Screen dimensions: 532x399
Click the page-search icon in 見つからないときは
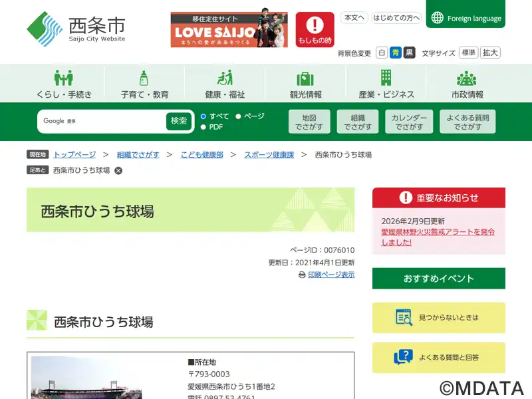[x=404, y=318]
